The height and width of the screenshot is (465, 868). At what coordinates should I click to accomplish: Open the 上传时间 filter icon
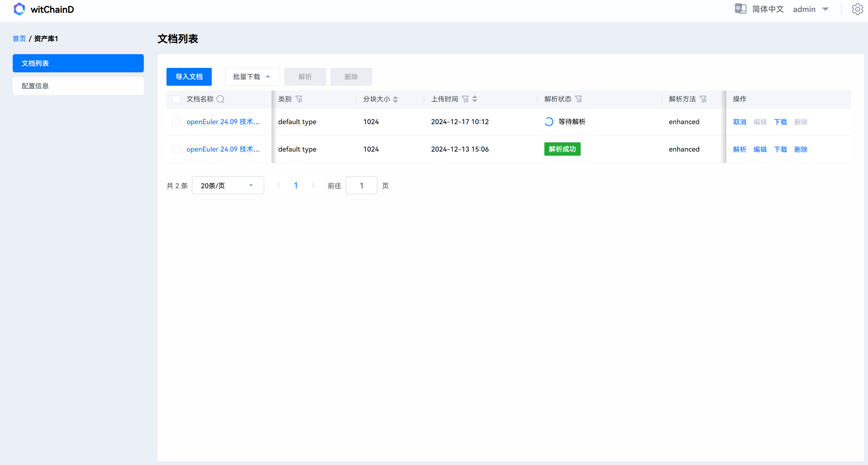coord(465,99)
